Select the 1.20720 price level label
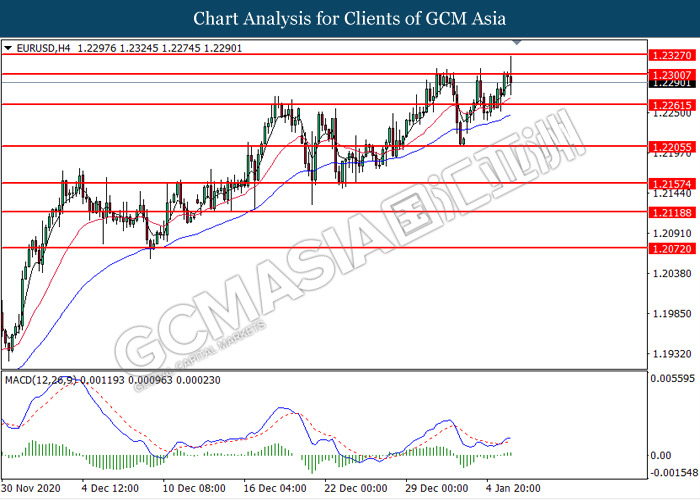 pos(672,249)
